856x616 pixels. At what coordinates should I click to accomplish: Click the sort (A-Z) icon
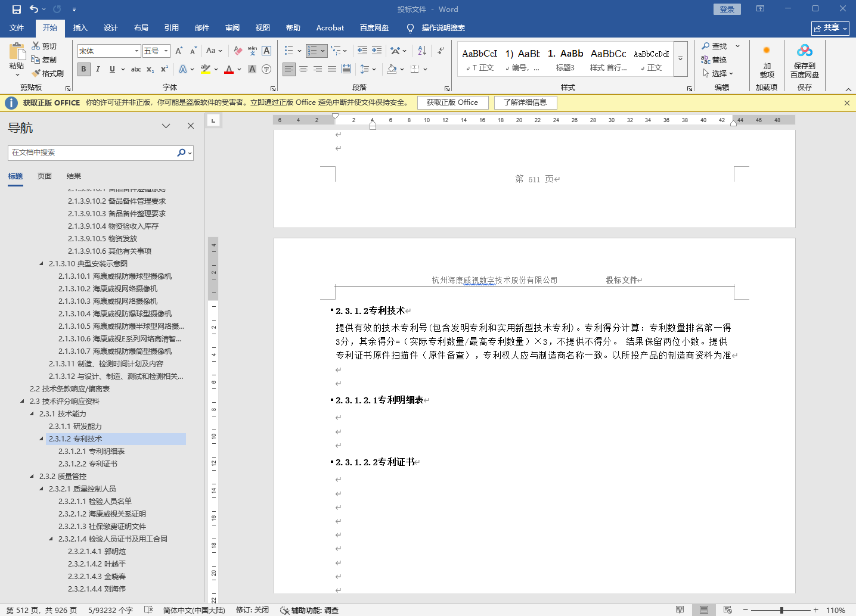point(422,51)
